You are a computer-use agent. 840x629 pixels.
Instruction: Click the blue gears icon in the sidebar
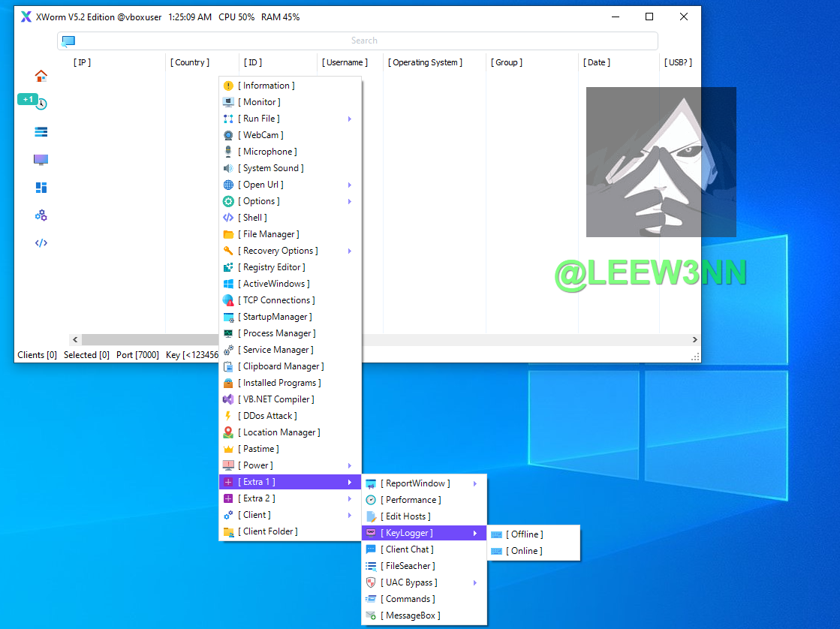(x=41, y=215)
